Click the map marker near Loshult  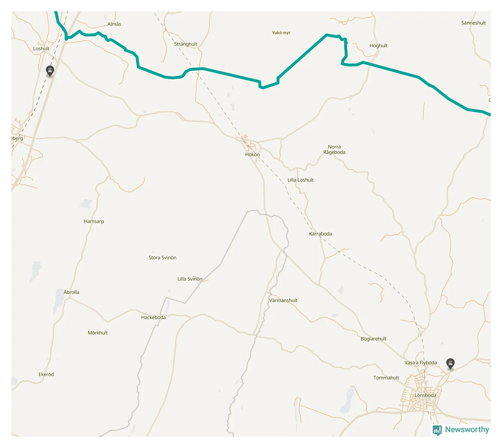tap(50, 70)
